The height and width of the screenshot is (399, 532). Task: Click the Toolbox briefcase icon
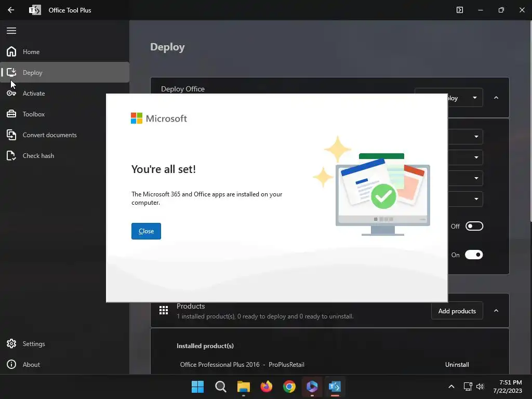click(x=11, y=114)
